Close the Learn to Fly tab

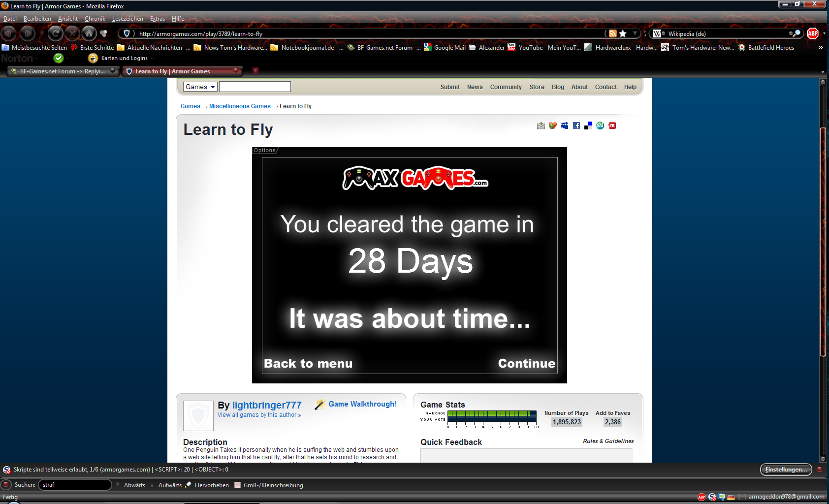236,71
